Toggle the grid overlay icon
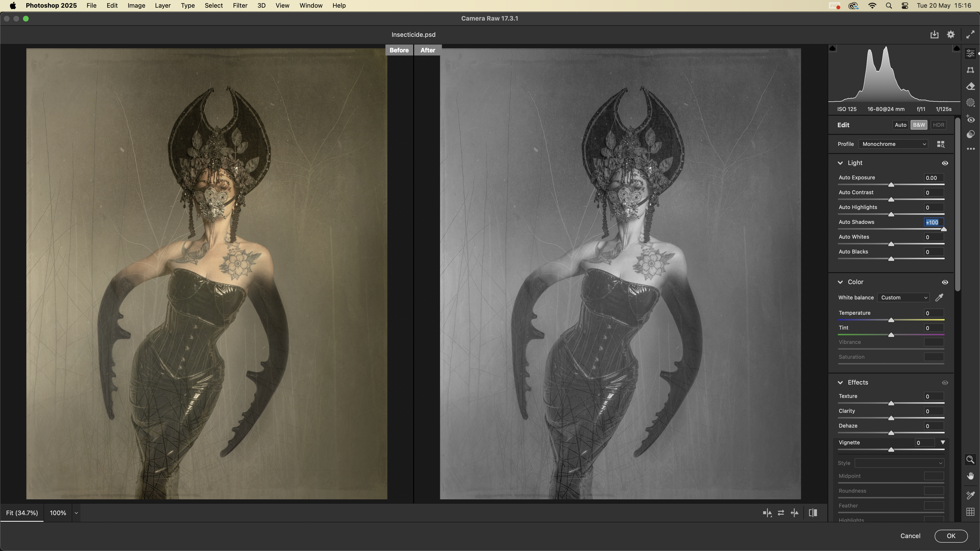980x551 pixels. pyautogui.click(x=970, y=512)
